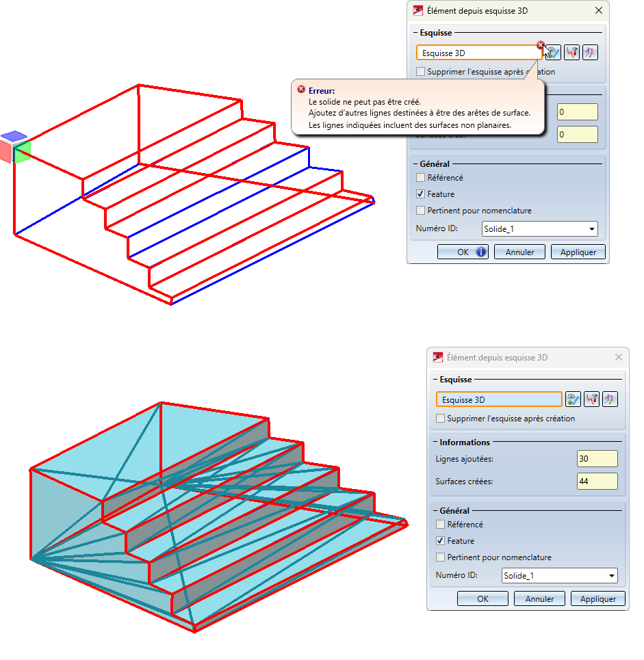The width and height of the screenshot is (644, 660).
Task: Tick the Référencé checkbox in the lower dialog
Action: [440, 525]
